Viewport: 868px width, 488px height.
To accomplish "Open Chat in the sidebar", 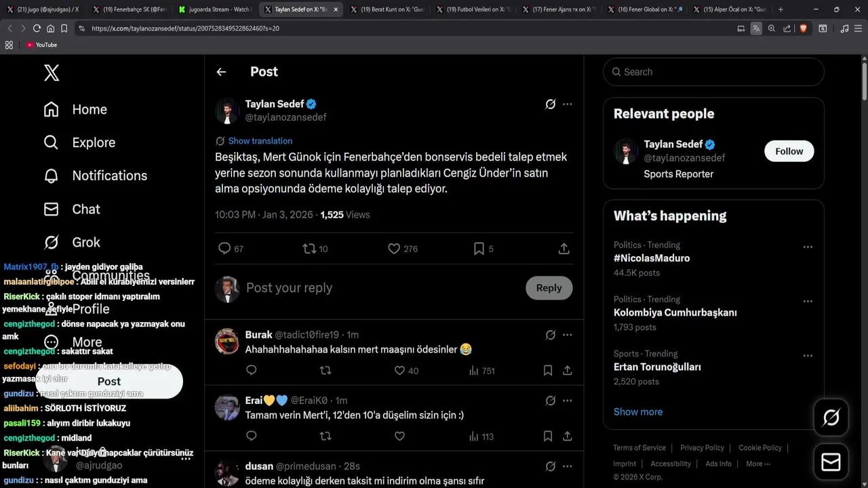I will [71, 209].
